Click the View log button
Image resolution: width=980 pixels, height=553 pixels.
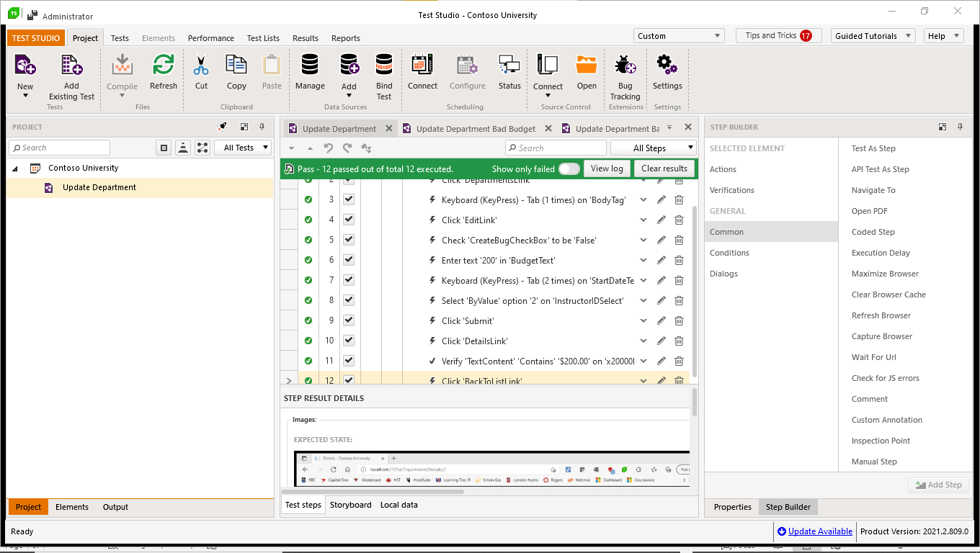tap(607, 168)
